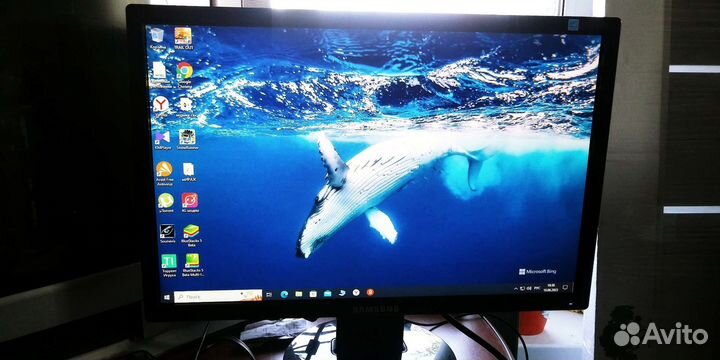
Task: Launch the pink IG downloader shortcut
Action: click(190, 202)
